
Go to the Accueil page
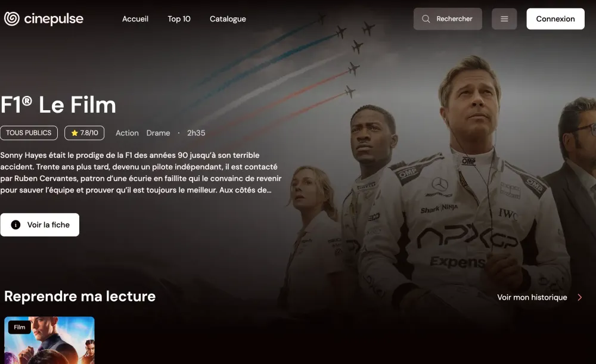[x=135, y=19]
